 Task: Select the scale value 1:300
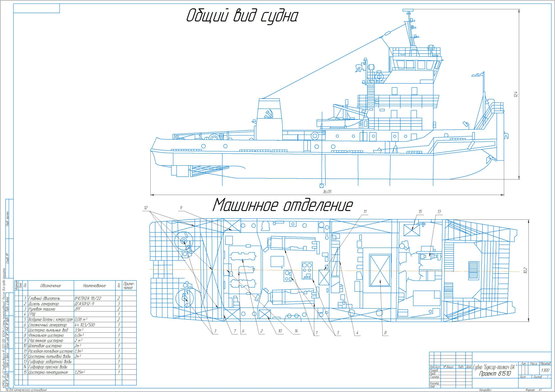pos(545,370)
